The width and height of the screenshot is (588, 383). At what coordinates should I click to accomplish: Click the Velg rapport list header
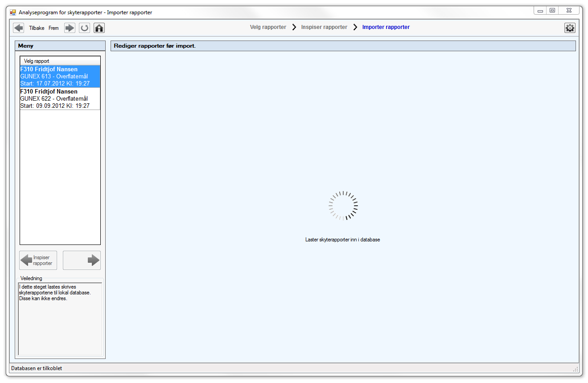click(60, 61)
